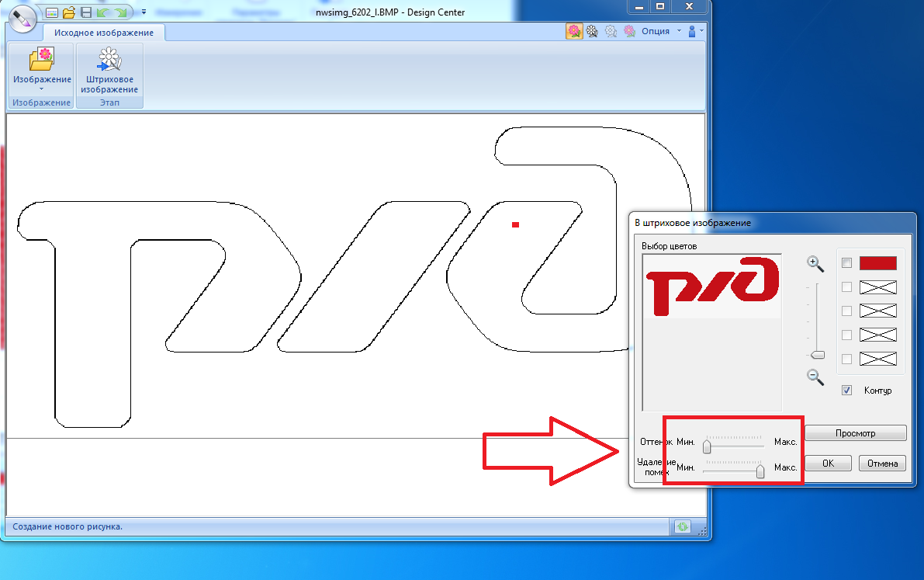Uncheck the Контур checkbox
The height and width of the screenshot is (580, 924).
click(x=846, y=390)
